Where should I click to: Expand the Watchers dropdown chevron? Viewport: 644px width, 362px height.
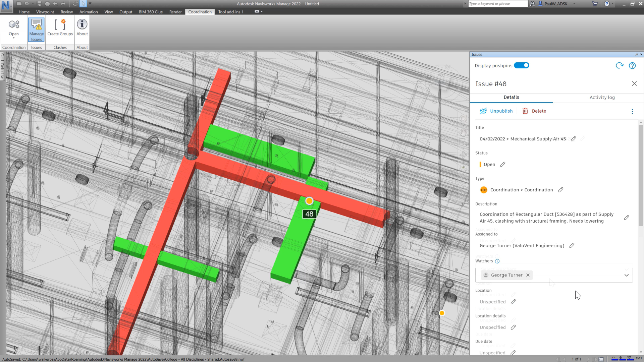(626, 275)
